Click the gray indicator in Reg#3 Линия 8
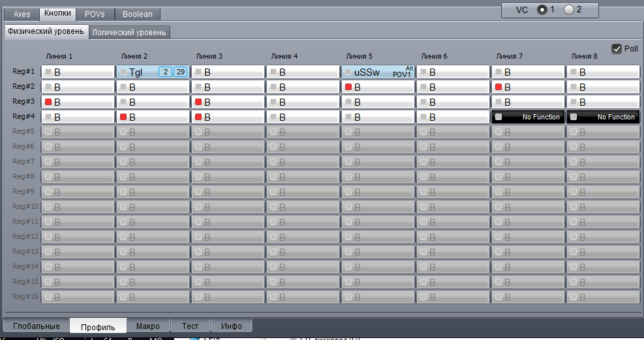 click(x=574, y=102)
